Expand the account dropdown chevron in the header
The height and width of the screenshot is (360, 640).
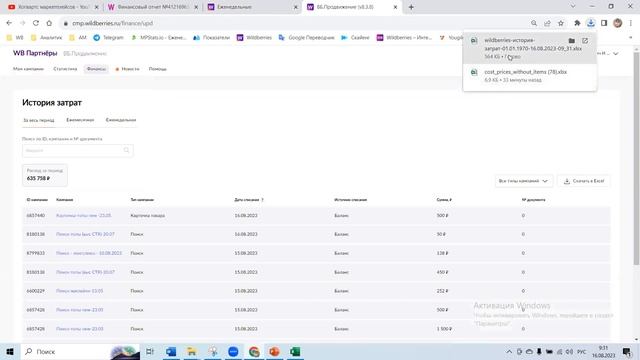(616, 53)
